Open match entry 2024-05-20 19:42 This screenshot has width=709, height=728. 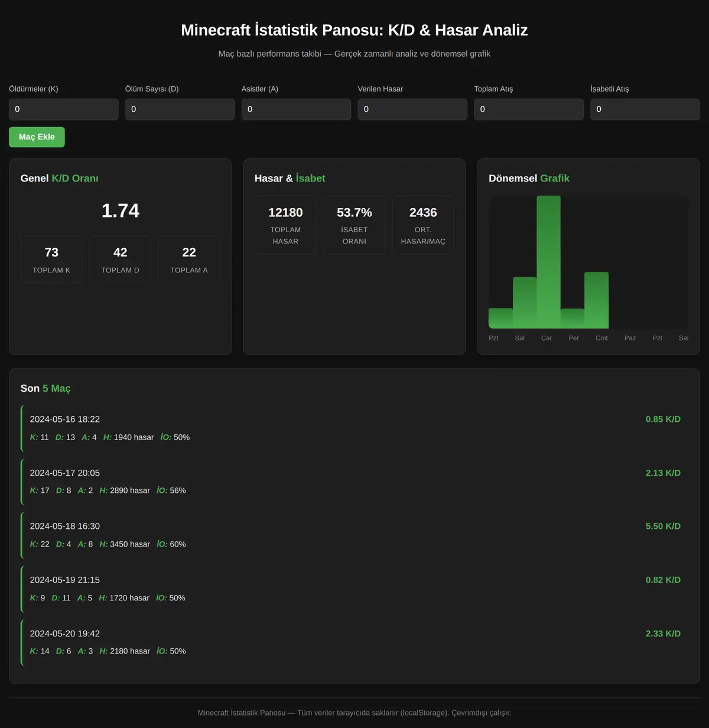tap(354, 642)
